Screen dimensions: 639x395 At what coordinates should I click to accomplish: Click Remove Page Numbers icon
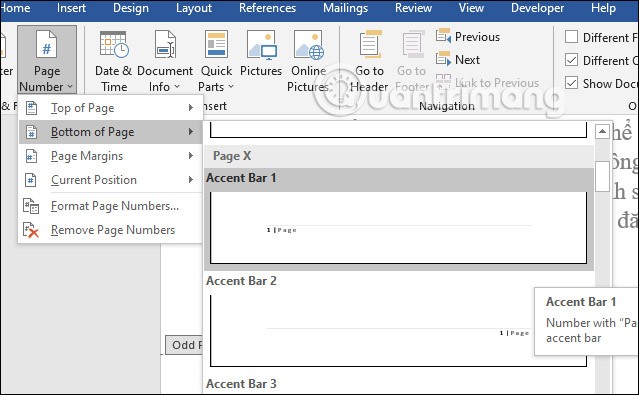coord(31,230)
